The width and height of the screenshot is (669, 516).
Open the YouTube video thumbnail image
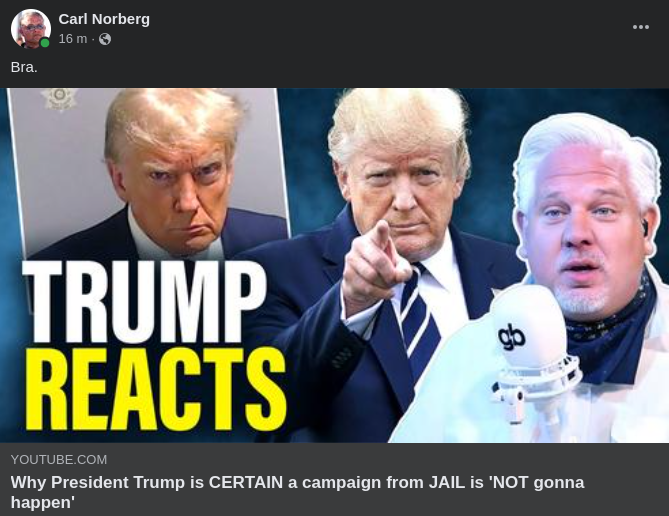point(334,265)
